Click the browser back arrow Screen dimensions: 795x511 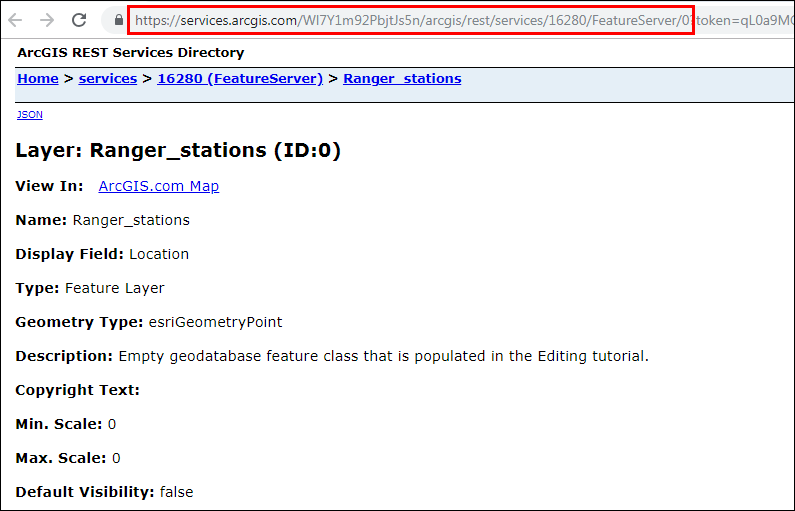15,20
